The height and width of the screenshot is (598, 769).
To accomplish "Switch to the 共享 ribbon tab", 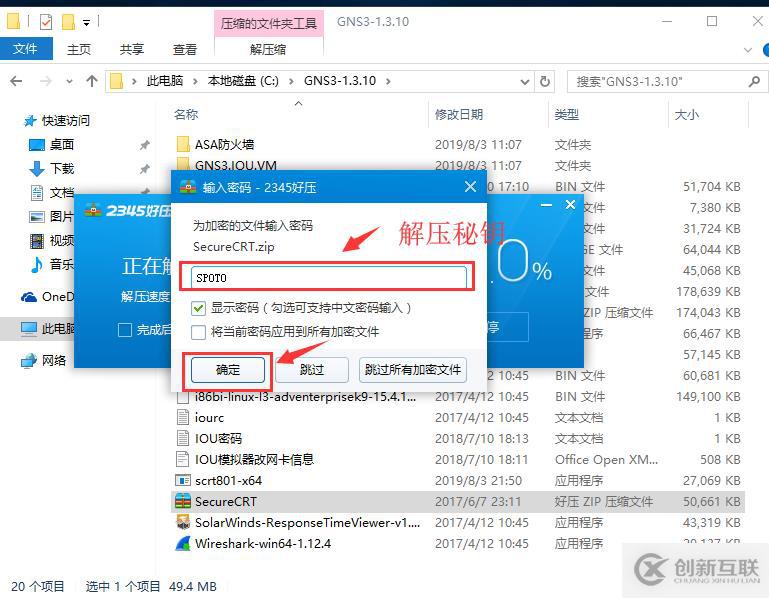I will pyautogui.click(x=132, y=49).
